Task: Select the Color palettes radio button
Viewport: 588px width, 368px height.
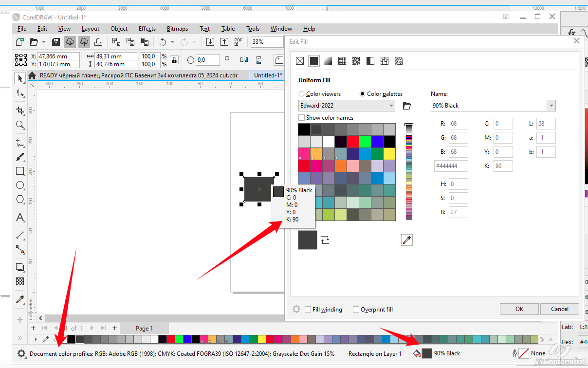Action: [363, 94]
